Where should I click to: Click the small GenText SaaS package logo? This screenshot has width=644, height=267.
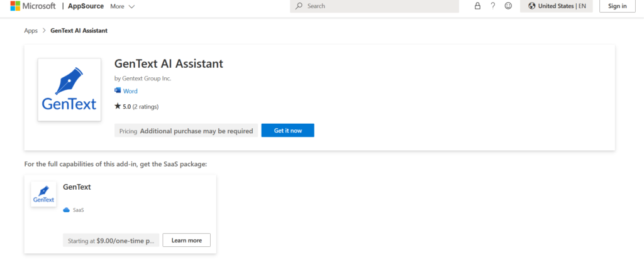(43, 194)
